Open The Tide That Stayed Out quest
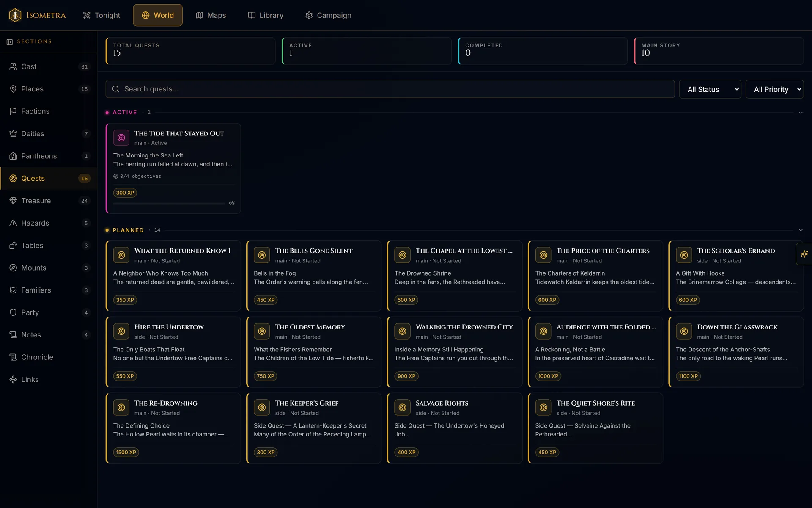 (x=173, y=168)
